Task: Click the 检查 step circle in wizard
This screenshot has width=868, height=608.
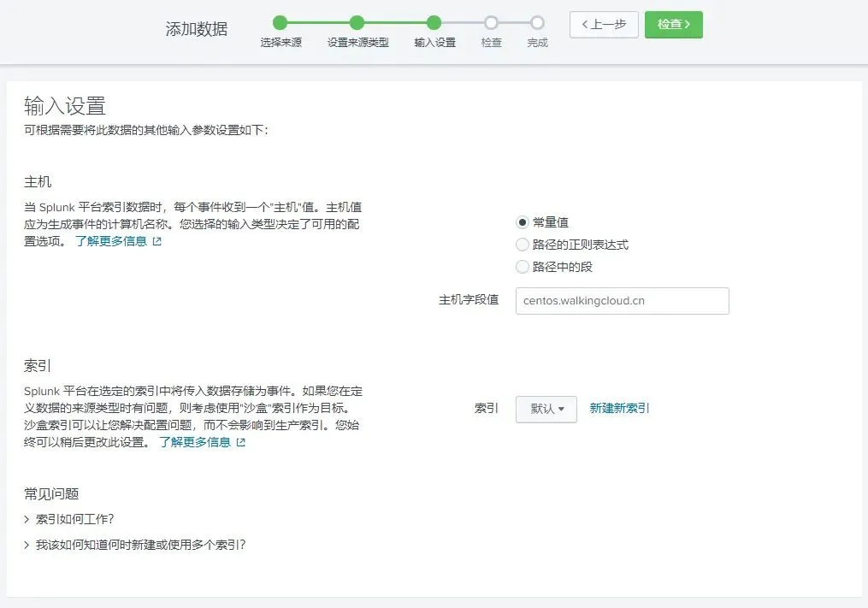Action: coord(491,23)
